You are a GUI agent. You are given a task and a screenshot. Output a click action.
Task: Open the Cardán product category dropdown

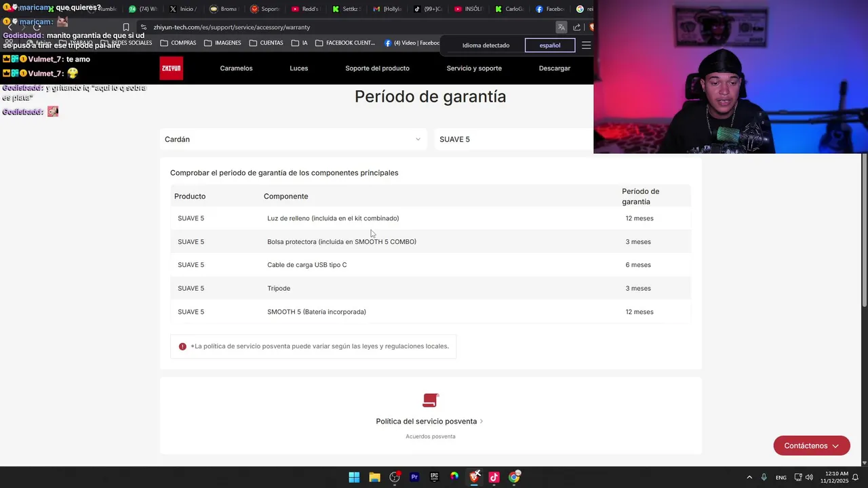293,139
